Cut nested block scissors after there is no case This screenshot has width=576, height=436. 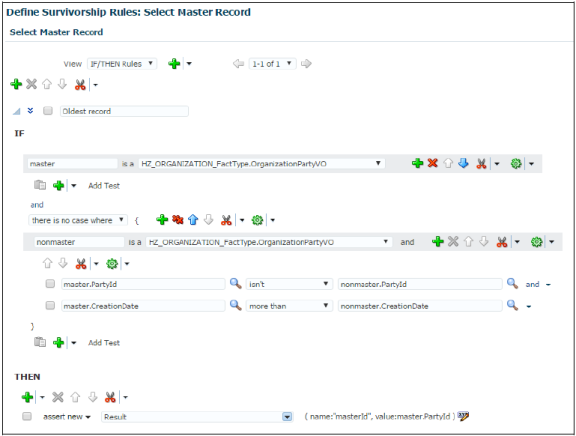226,220
